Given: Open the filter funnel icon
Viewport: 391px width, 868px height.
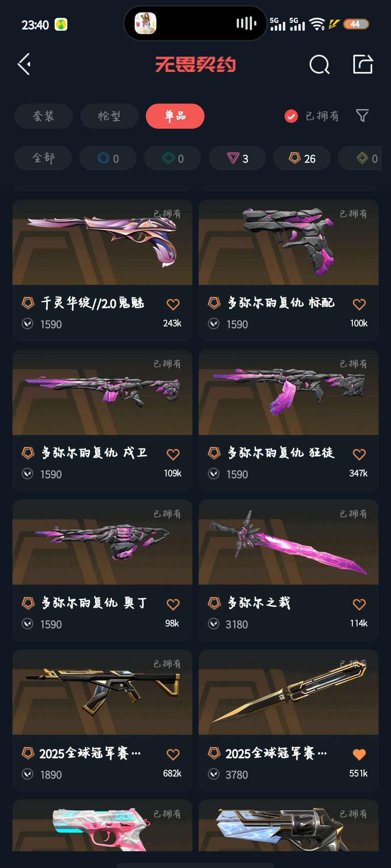Looking at the screenshot, I should [362, 116].
